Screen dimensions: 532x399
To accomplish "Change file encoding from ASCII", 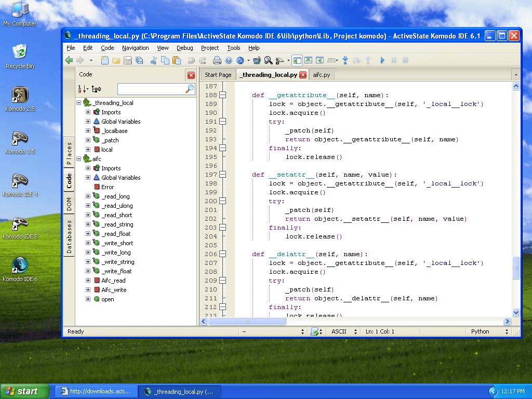I will tap(344, 331).
